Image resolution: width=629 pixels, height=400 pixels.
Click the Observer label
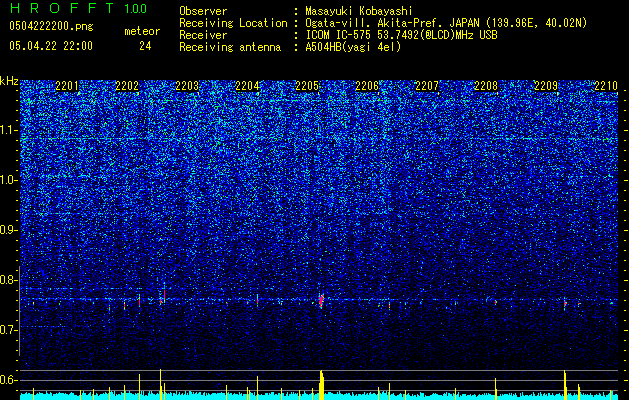coord(203,11)
